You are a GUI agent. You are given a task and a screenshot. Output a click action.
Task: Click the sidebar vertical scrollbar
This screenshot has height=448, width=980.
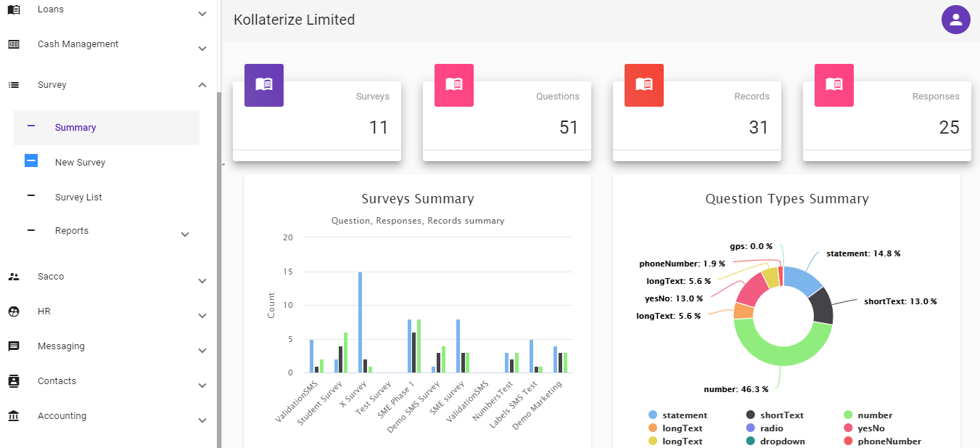219,270
